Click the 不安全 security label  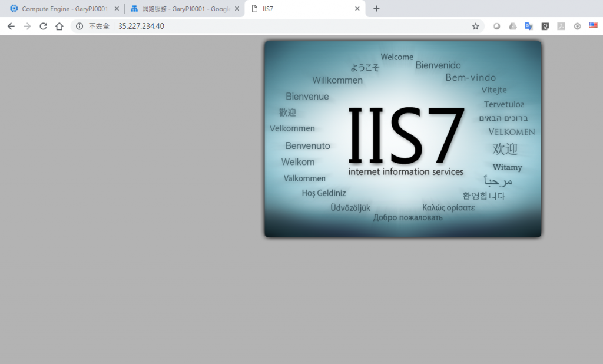(x=99, y=26)
